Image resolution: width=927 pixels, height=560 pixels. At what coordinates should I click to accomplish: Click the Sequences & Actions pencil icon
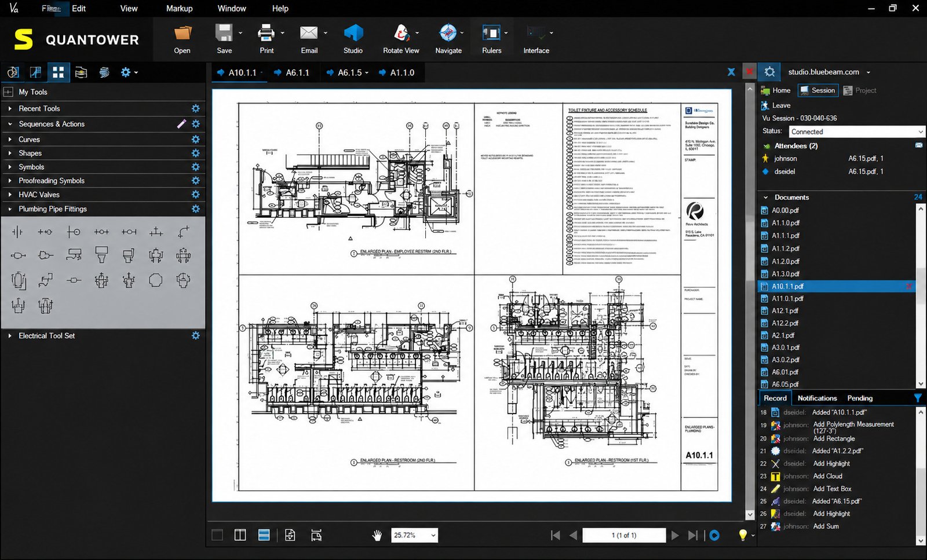pyautogui.click(x=181, y=123)
